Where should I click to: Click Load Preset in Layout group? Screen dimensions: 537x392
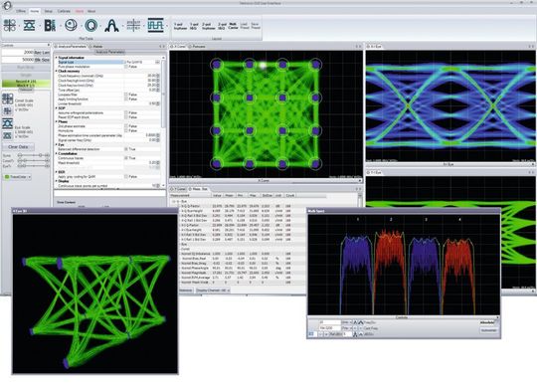click(x=245, y=26)
